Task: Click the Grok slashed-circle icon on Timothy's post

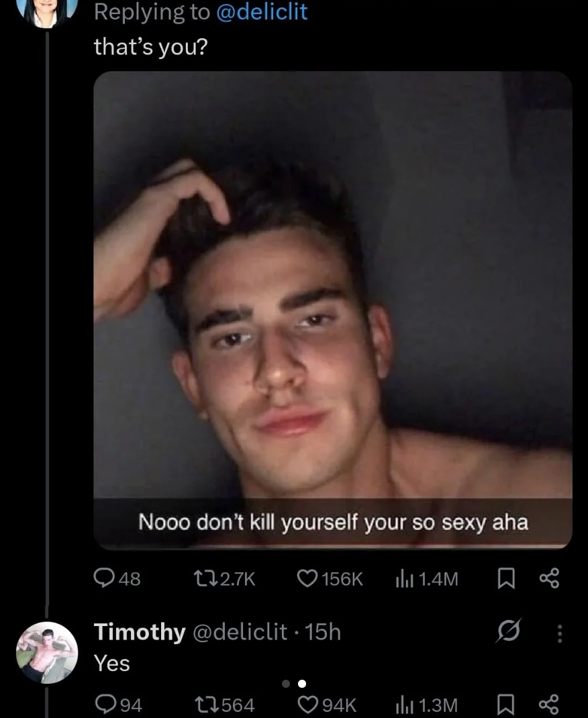Action: [508, 631]
